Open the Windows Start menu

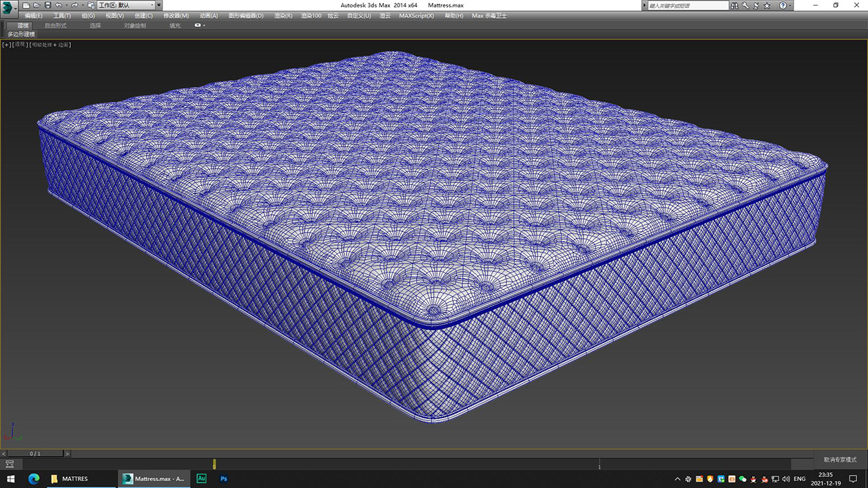10,478
